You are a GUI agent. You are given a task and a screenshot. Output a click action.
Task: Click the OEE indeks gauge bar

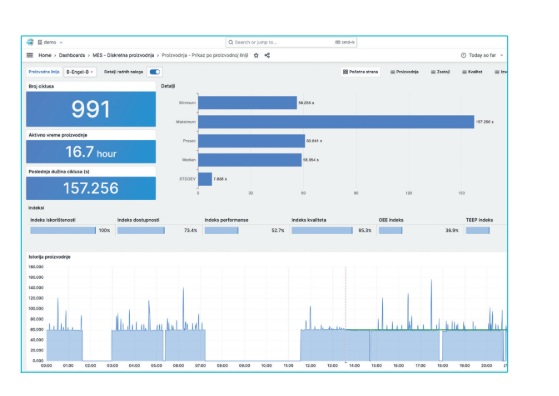(x=390, y=231)
